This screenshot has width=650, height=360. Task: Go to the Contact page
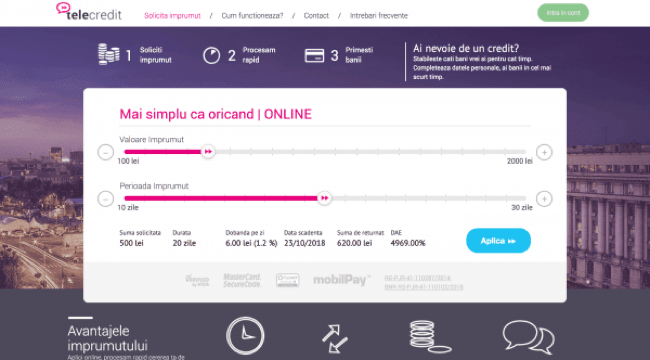tap(316, 16)
